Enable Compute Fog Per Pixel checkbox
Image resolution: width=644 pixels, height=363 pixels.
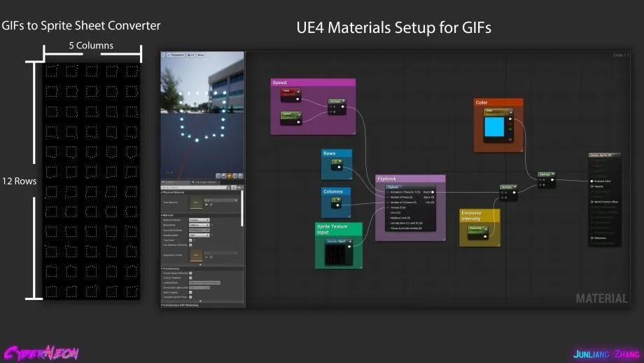point(190,297)
